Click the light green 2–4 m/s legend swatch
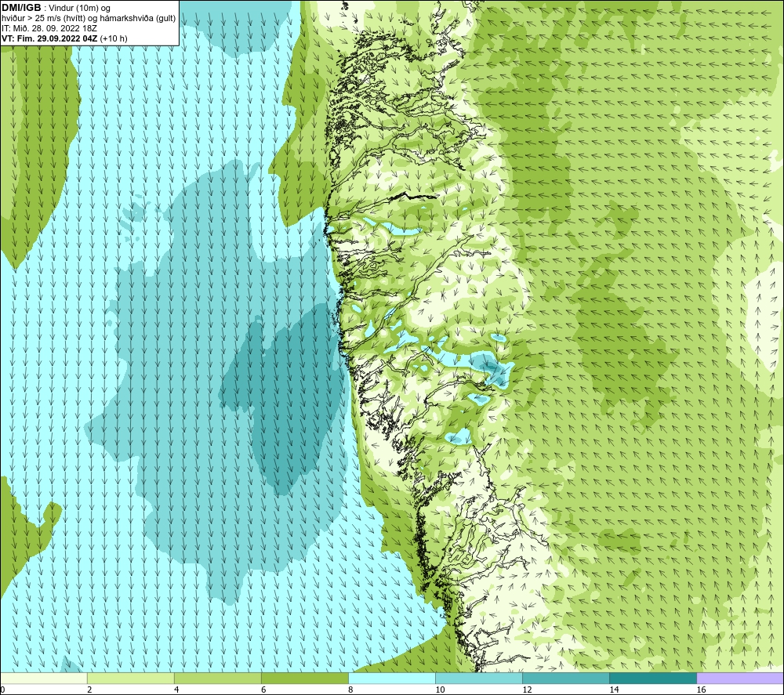This screenshot has height=695, width=784. [x=130, y=678]
